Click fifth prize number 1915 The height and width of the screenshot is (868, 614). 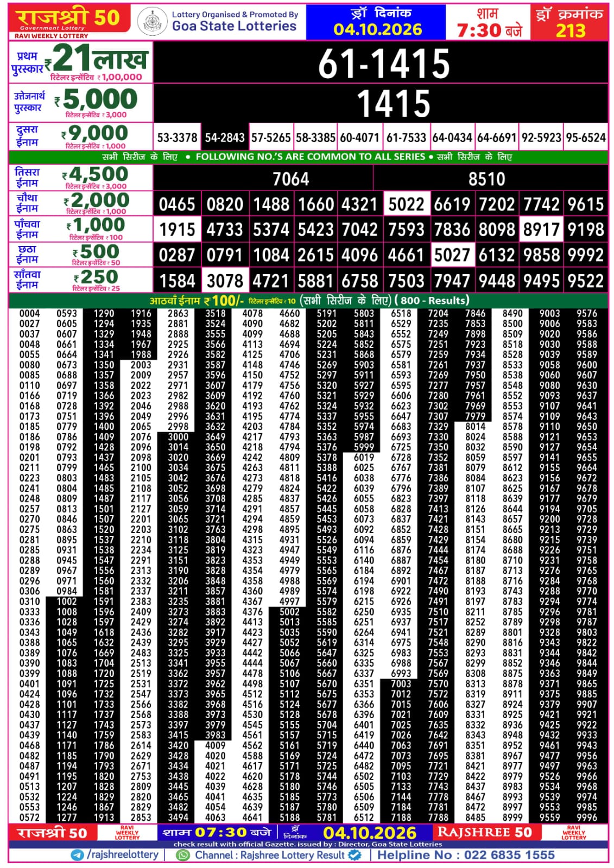[x=177, y=230]
